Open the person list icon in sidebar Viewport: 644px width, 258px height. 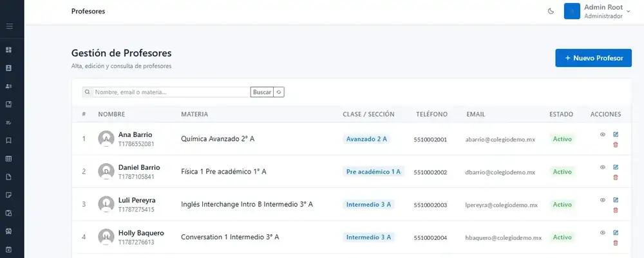pos(8,86)
